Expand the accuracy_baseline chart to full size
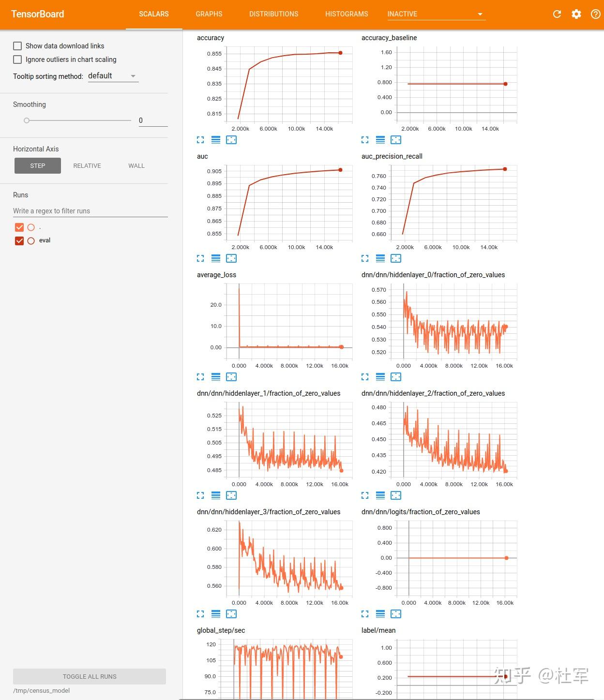Viewport: 604px width, 700px height. click(365, 140)
